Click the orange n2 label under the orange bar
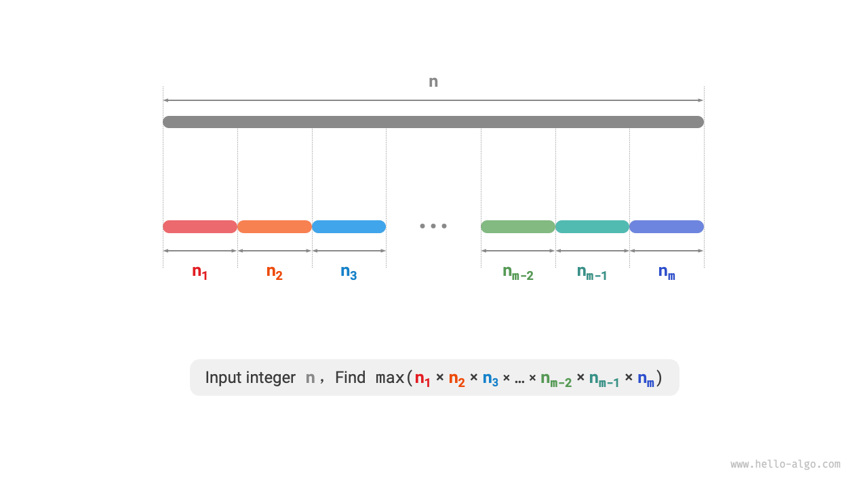 [274, 272]
